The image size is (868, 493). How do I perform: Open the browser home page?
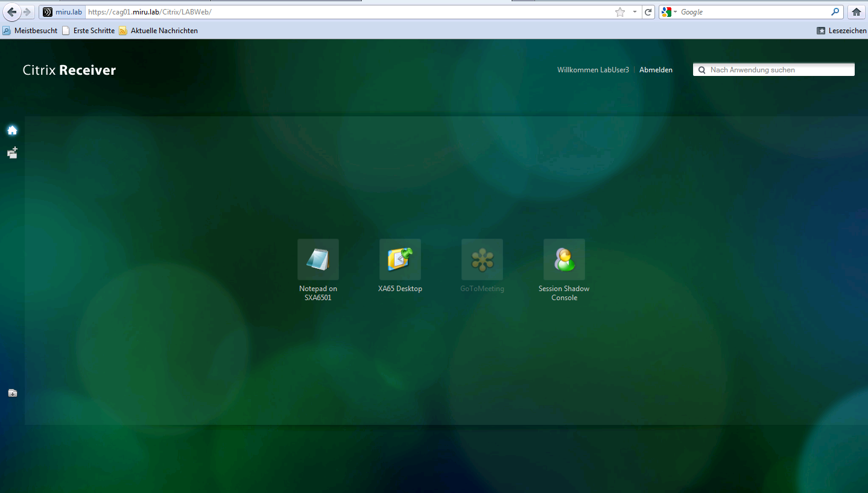(857, 12)
